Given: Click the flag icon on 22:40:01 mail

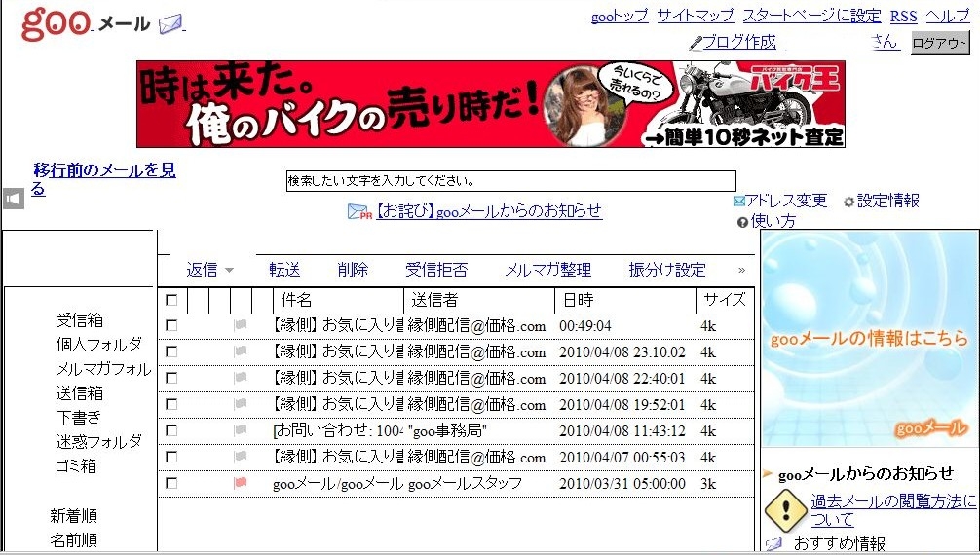Looking at the screenshot, I should coord(240,378).
